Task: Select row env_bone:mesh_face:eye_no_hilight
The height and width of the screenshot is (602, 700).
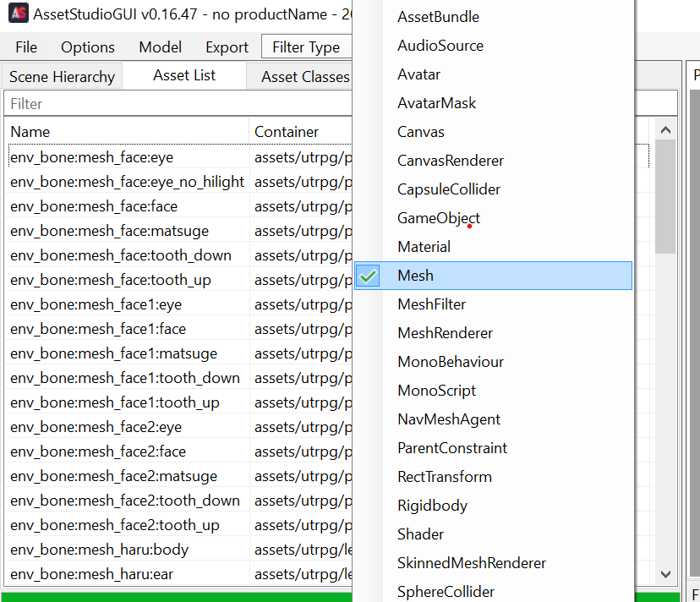Action: coord(178,182)
